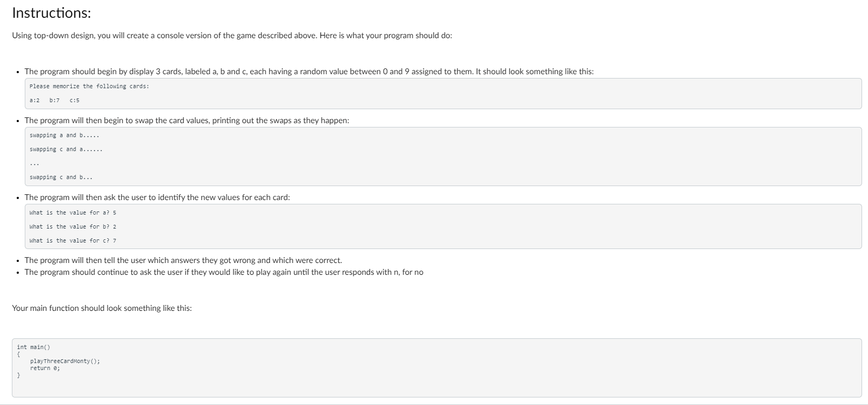Screen dimensions: 868x405
Task: Click 'Your main function should look something like this'
Action: pyautogui.click(x=102, y=308)
